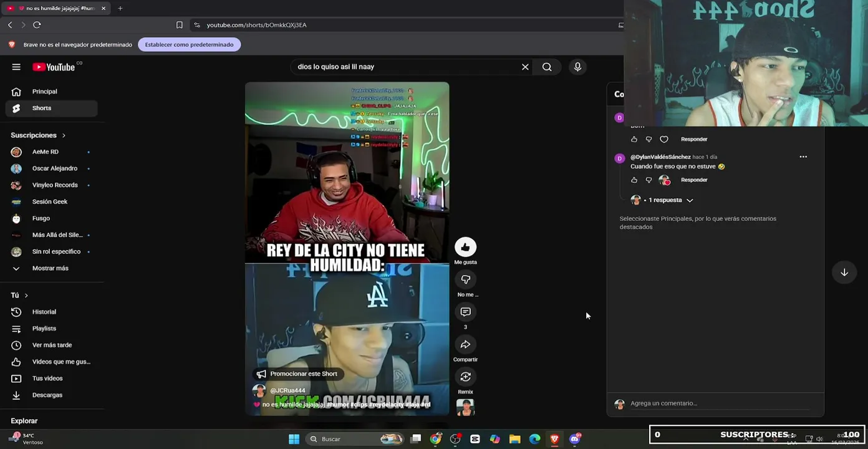Open OBS Studio from the taskbar

coord(455,439)
